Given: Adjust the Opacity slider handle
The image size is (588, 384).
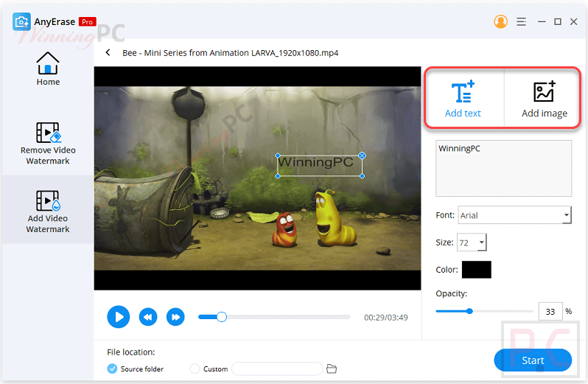Looking at the screenshot, I should tap(469, 311).
